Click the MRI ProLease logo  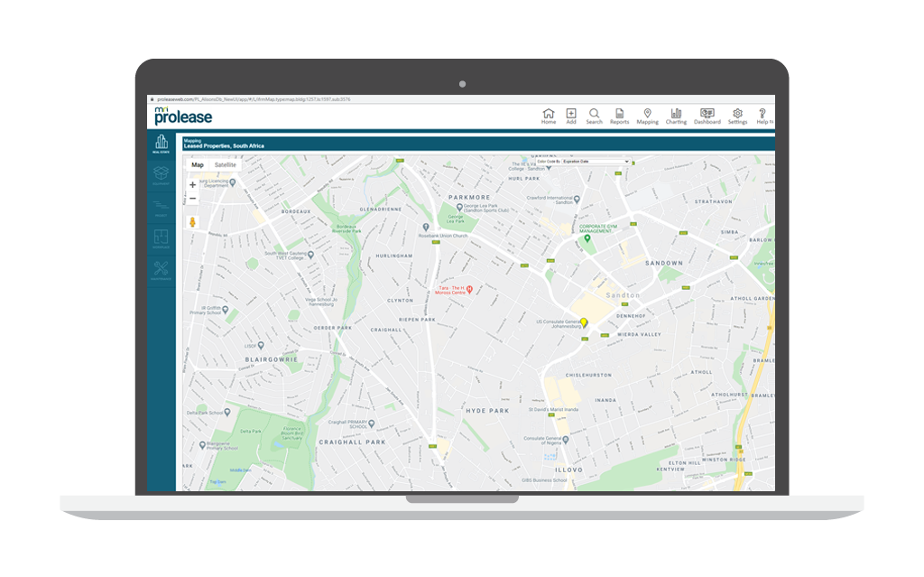coord(182,116)
